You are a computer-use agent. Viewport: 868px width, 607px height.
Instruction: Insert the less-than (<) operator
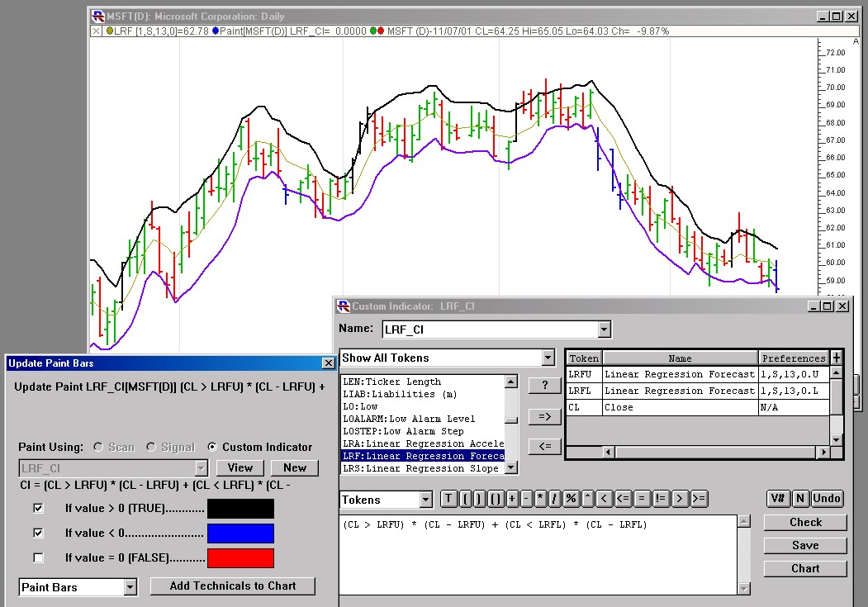604,499
